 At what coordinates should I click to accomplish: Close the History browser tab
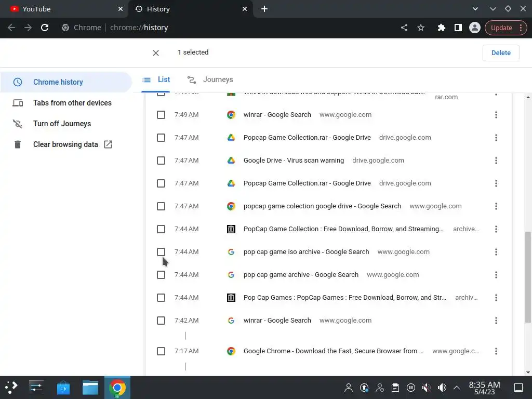click(x=245, y=9)
